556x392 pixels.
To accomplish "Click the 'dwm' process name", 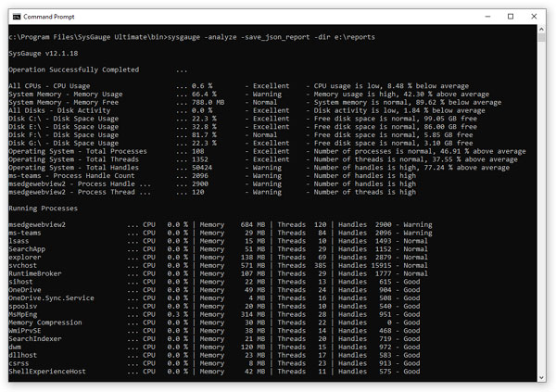I will [x=15, y=348].
